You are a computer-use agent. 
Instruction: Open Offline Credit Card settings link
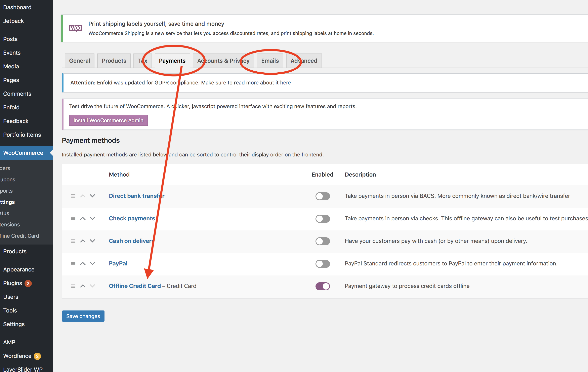(135, 286)
